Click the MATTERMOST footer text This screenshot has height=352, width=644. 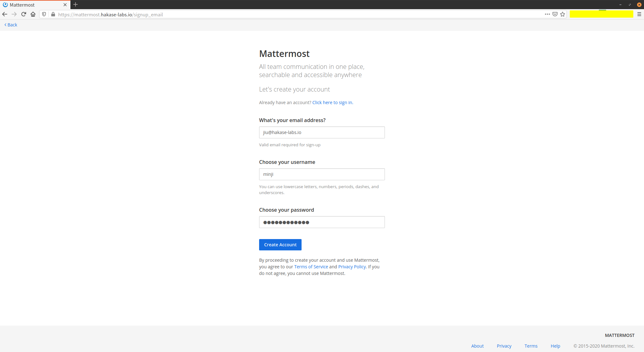click(x=619, y=335)
